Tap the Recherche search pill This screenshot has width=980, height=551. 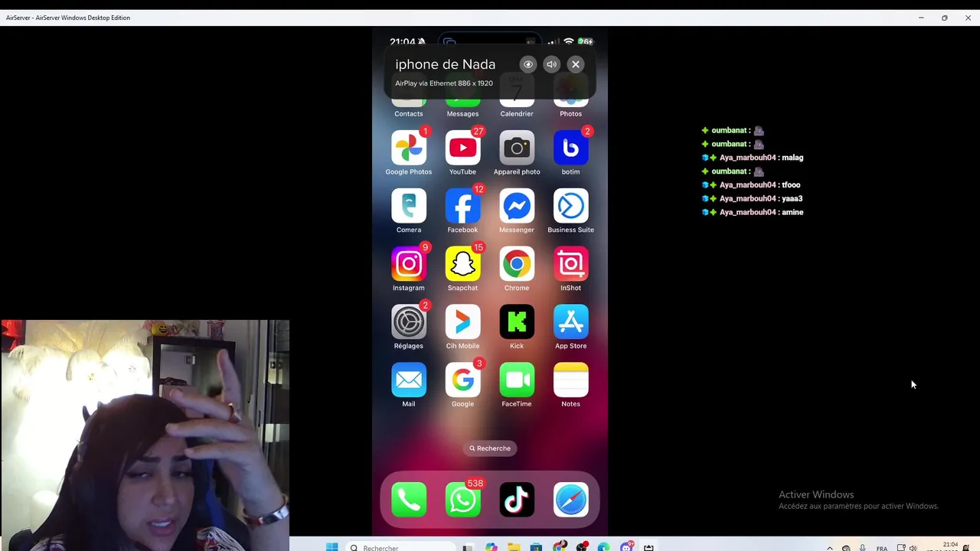click(x=490, y=448)
